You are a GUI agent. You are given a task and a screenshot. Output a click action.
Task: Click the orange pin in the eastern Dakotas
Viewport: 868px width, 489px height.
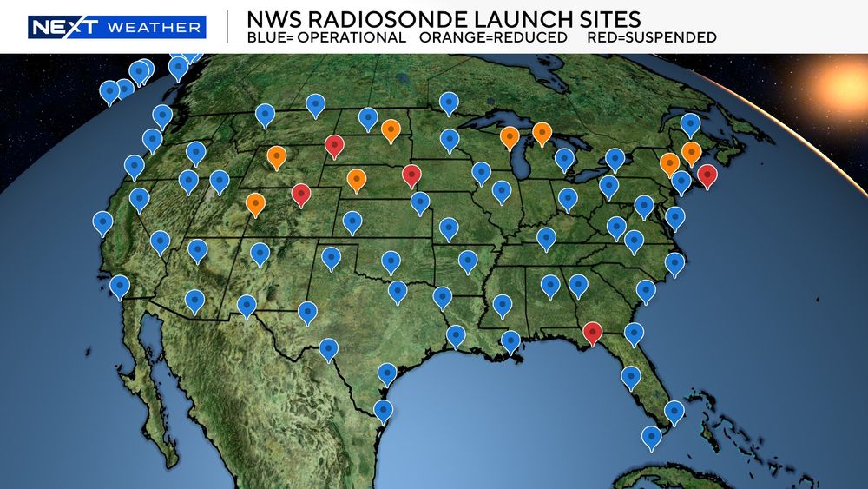(391, 131)
